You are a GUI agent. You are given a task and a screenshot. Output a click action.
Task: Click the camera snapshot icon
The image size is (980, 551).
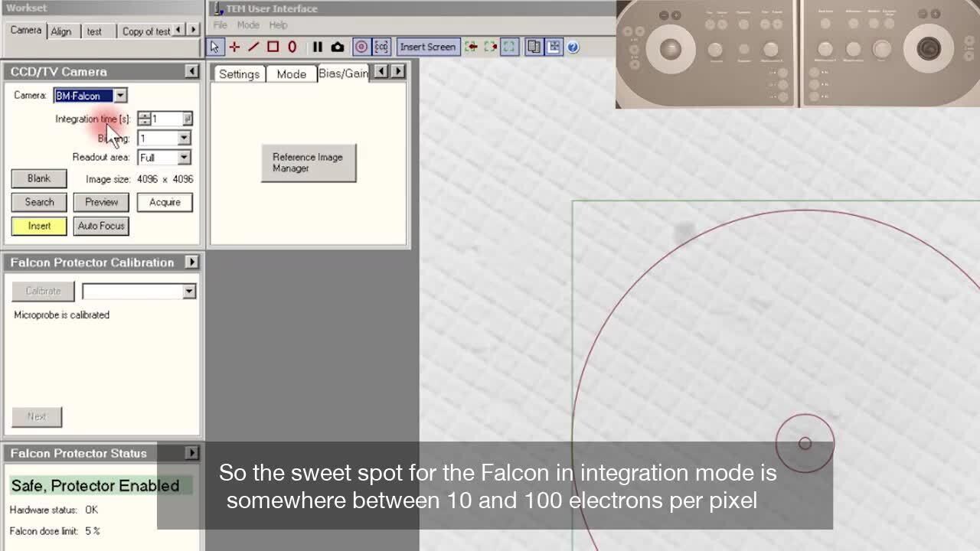(337, 47)
